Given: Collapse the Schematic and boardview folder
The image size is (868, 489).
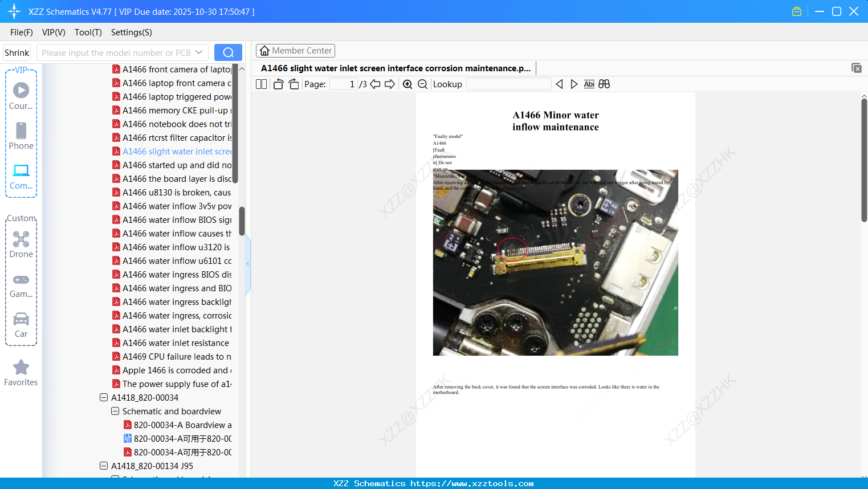Looking at the screenshot, I should (x=115, y=411).
